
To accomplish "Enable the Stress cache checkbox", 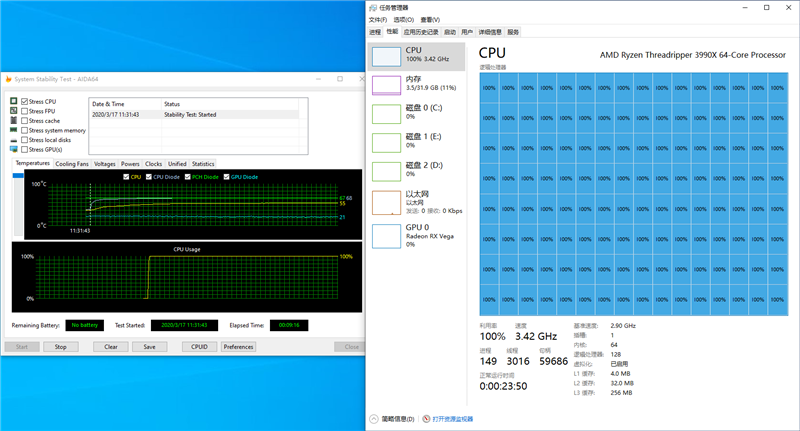I will (x=24, y=121).
